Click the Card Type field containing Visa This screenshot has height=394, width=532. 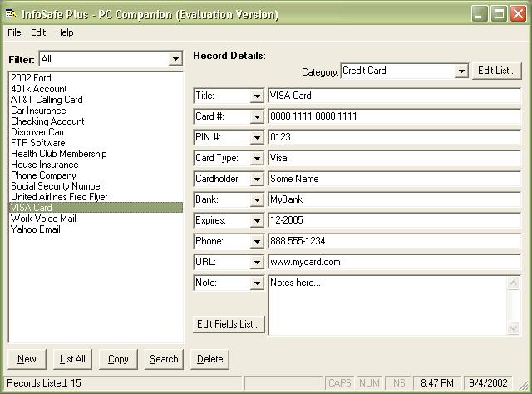pyautogui.click(x=394, y=159)
